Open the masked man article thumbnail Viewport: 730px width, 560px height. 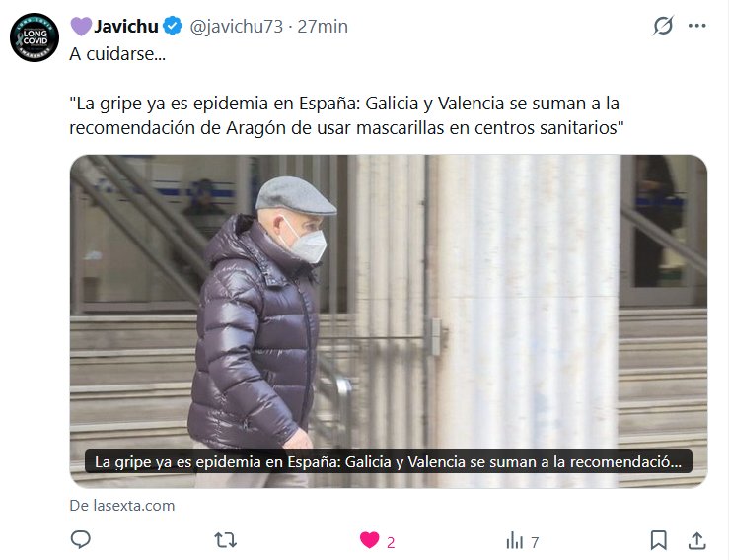[389, 321]
